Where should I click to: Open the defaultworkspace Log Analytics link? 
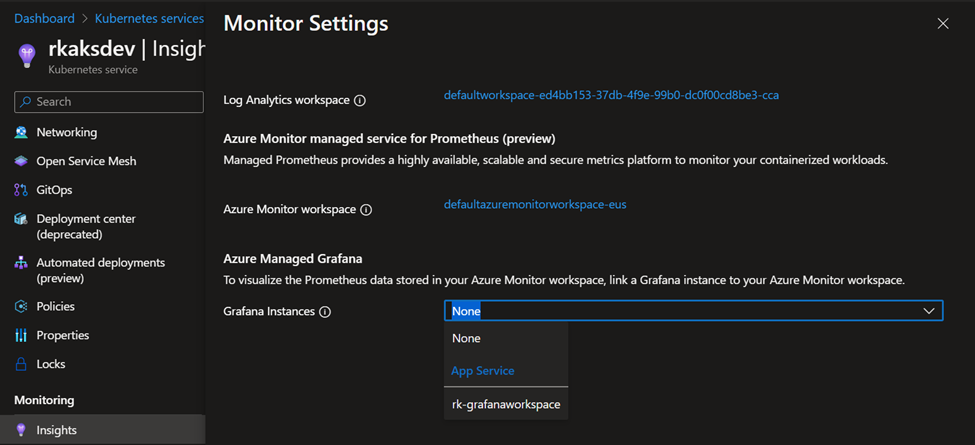pyautogui.click(x=611, y=96)
